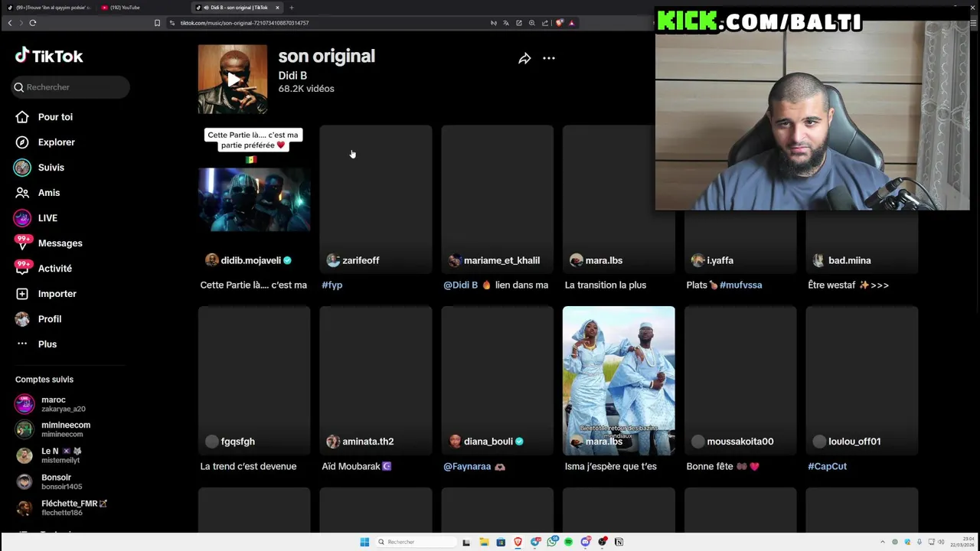Open the Suivis section
This screenshot has width=980, height=551.
tap(40, 168)
